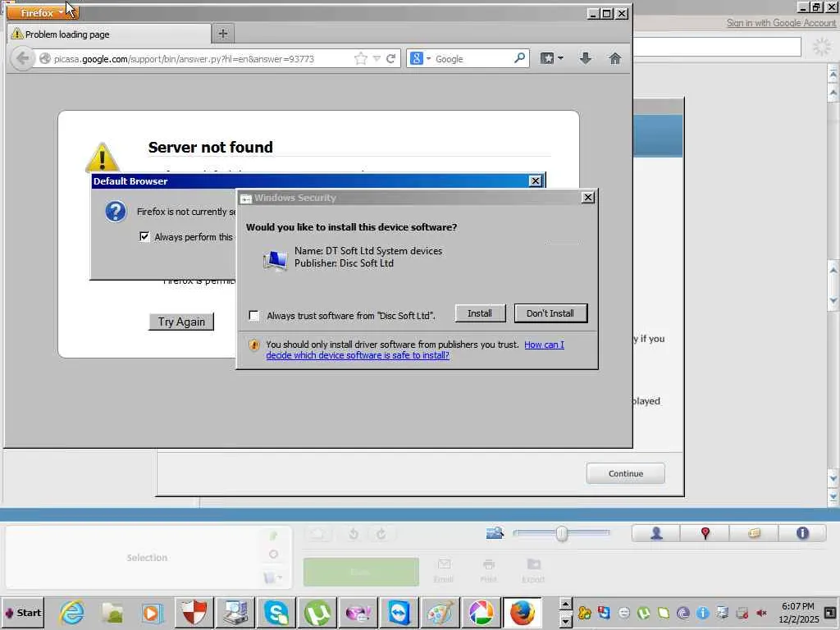Viewport: 840px width, 630px height.
Task: Open Picasa Export button
Action: [x=533, y=571]
